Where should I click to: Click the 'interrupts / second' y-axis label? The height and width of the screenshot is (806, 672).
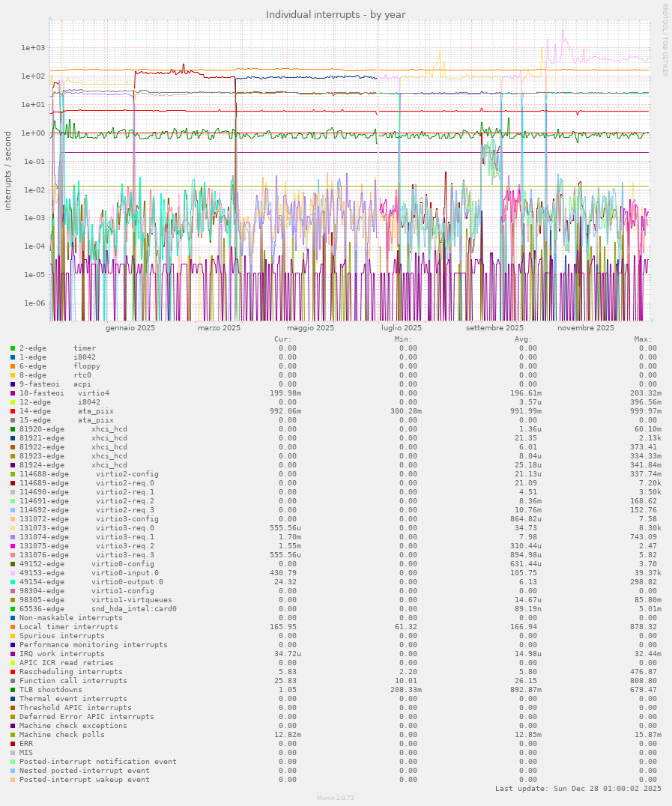pyautogui.click(x=8, y=171)
